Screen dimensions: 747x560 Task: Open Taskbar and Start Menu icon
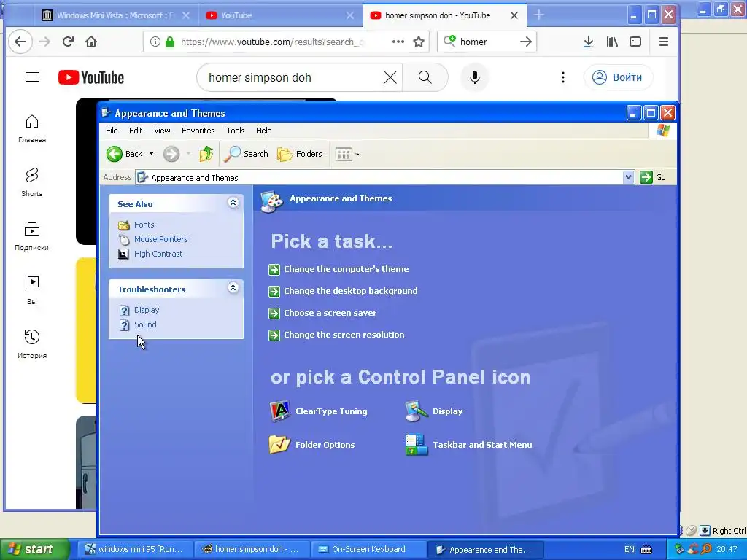468,445
